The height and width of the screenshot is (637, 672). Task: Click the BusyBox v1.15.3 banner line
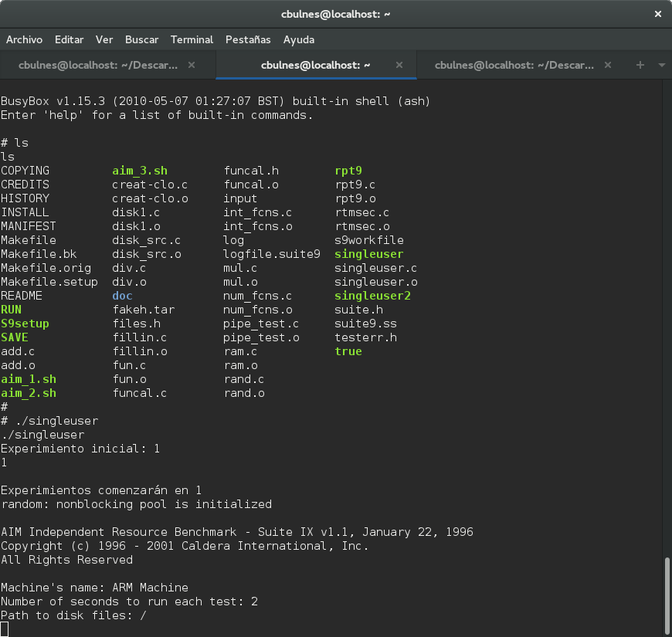pyautogui.click(x=216, y=101)
